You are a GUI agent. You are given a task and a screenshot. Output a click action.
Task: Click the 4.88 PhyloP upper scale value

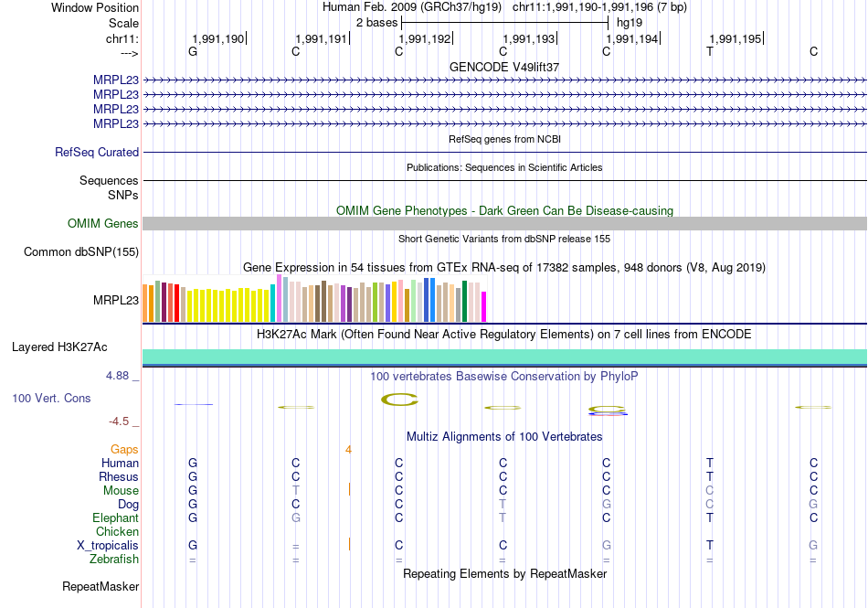[x=117, y=376]
